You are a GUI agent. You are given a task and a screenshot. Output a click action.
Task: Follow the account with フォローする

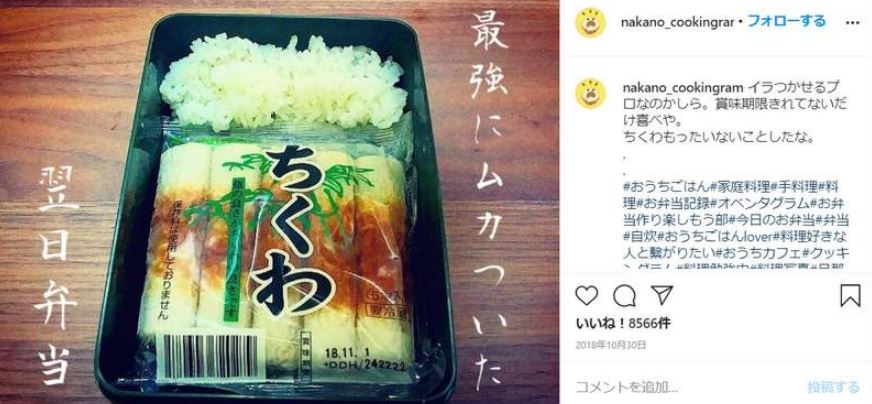pyautogui.click(x=786, y=22)
